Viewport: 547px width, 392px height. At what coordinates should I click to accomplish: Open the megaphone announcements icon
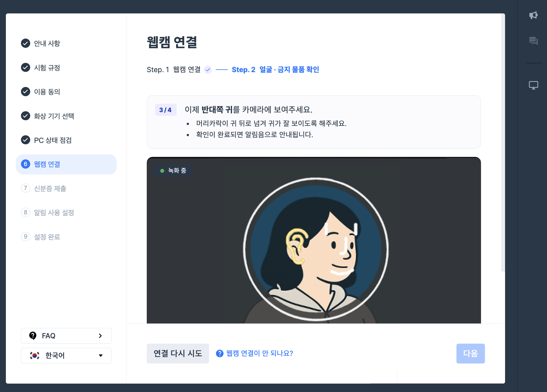[x=533, y=15]
